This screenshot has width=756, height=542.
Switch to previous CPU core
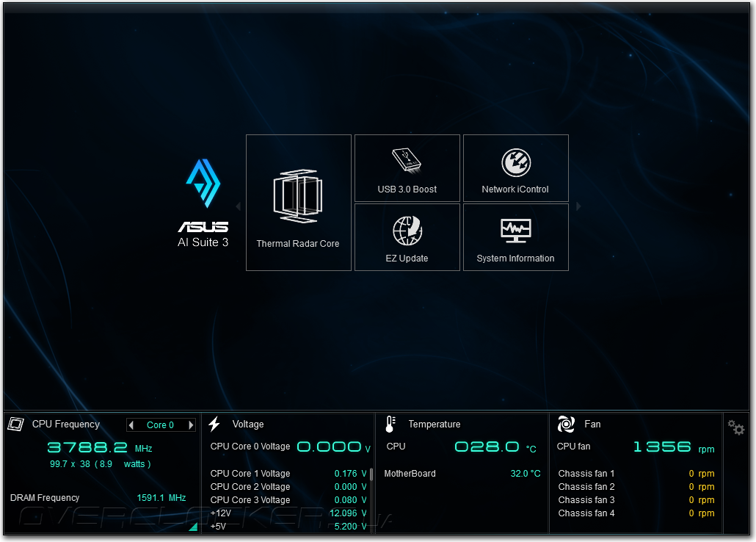131,425
